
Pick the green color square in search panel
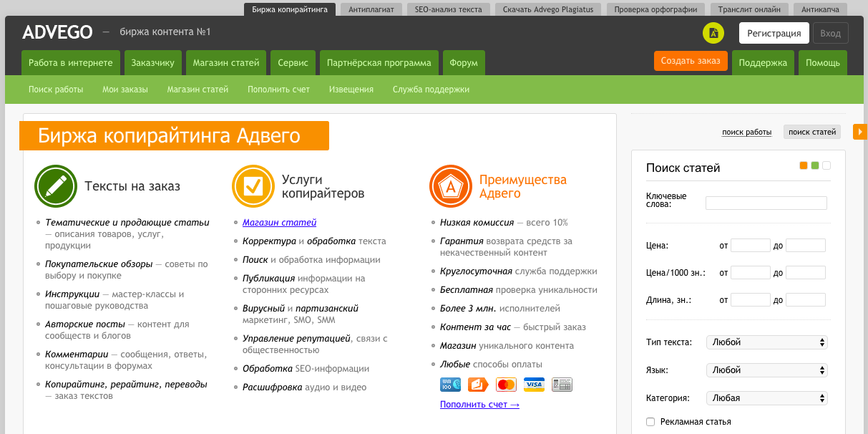pyautogui.click(x=815, y=165)
